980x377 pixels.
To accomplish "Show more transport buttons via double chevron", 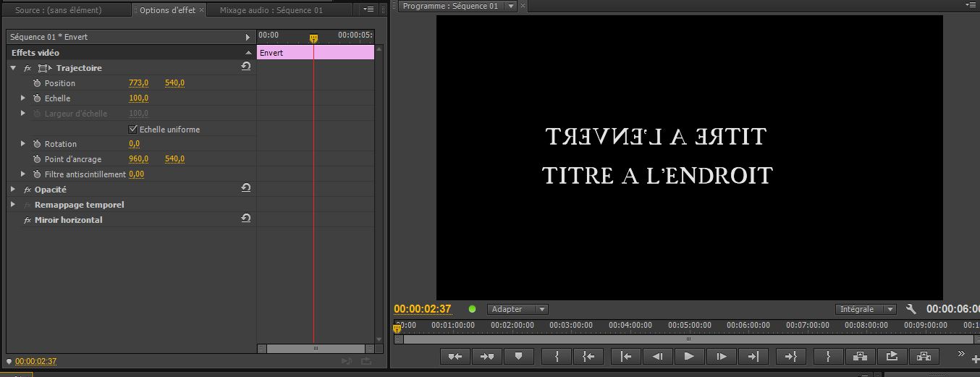I will point(961,354).
